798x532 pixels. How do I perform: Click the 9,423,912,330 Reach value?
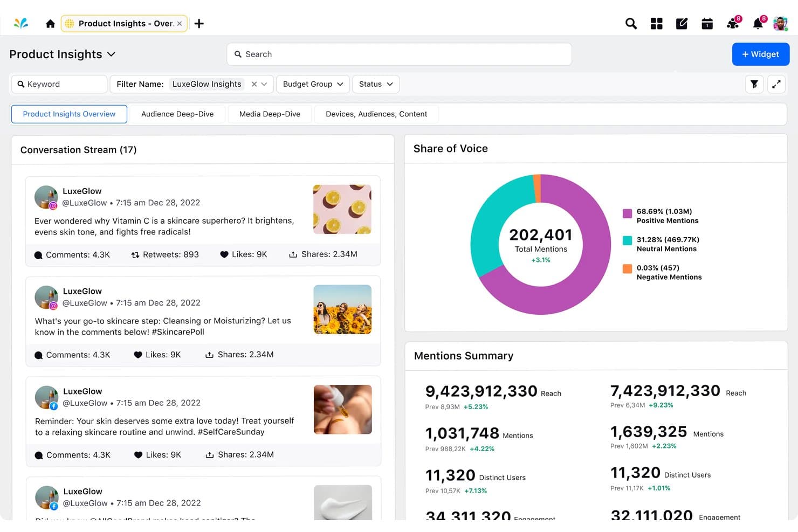[x=481, y=391]
